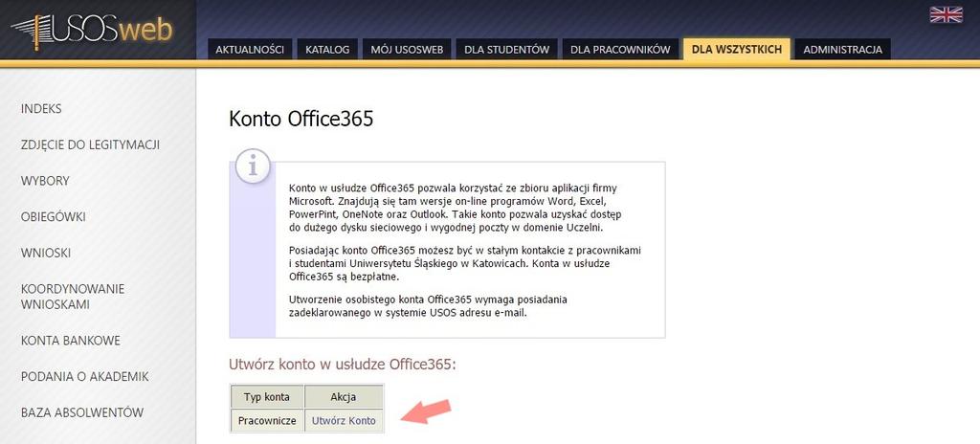The width and height of the screenshot is (980, 444).
Task: Open INDEKS in the sidebar
Action: (41, 109)
